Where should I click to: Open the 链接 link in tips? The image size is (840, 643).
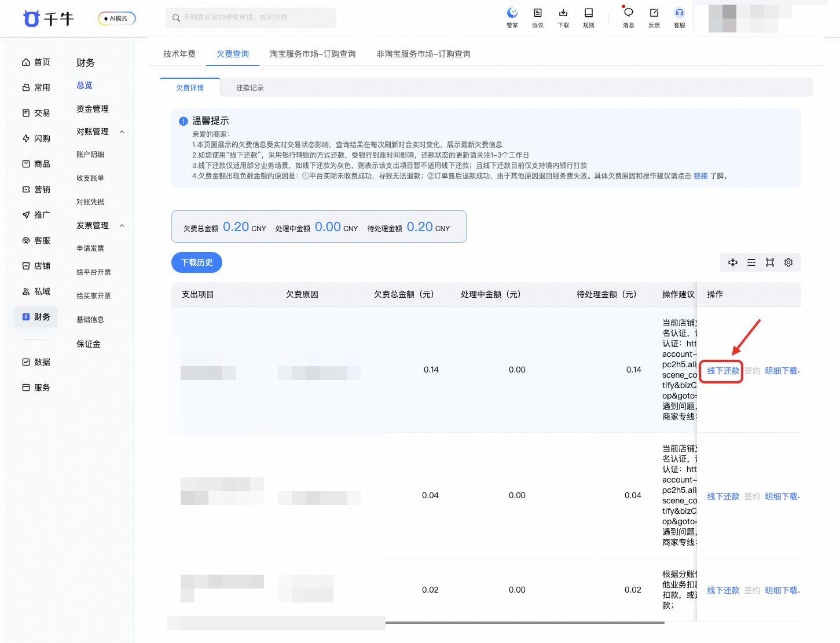pyautogui.click(x=700, y=176)
